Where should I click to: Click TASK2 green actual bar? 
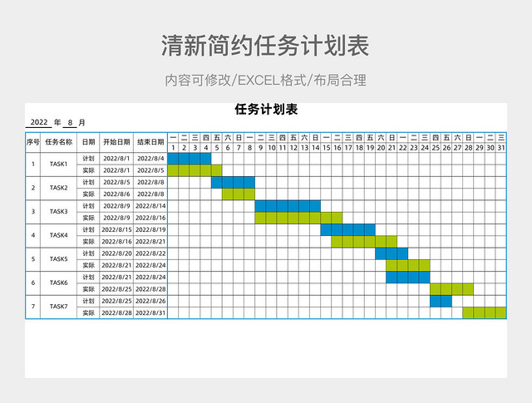coord(239,194)
